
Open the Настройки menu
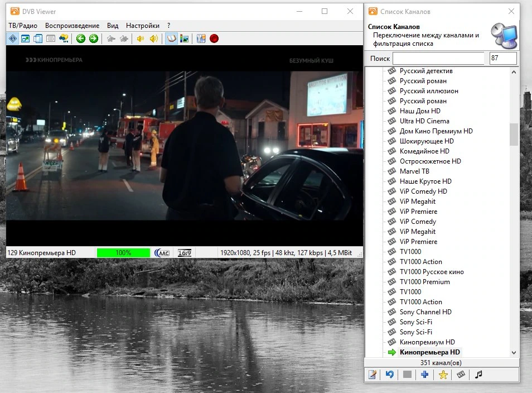143,26
